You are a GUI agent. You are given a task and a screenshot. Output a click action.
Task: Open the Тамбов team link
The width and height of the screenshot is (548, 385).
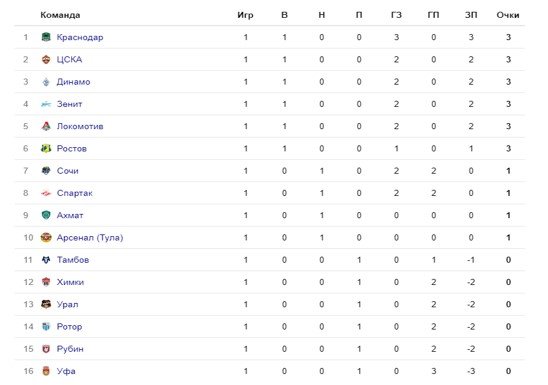tap(73, 260)
